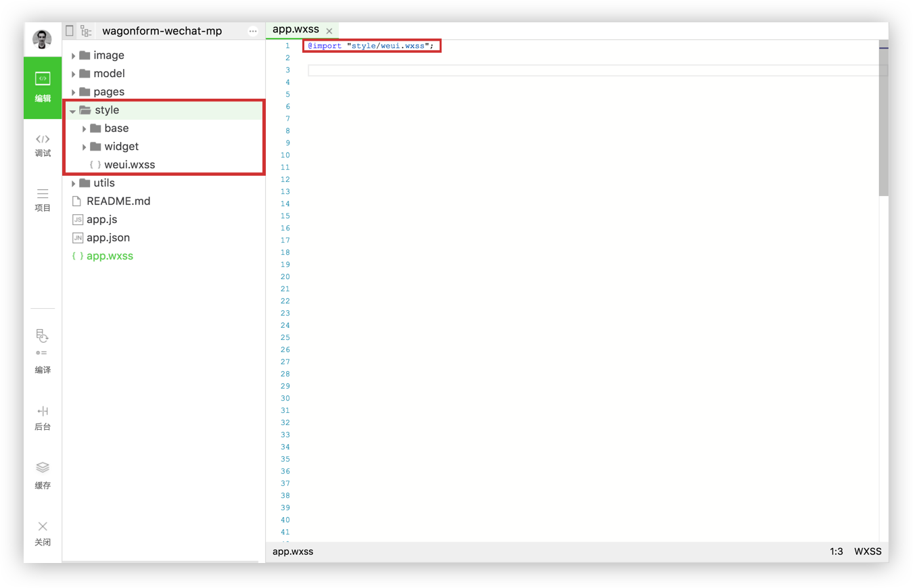Select the widget folder name
This screenshot has height=588, width=913.
pyautogui.click(x=122, y=147)
